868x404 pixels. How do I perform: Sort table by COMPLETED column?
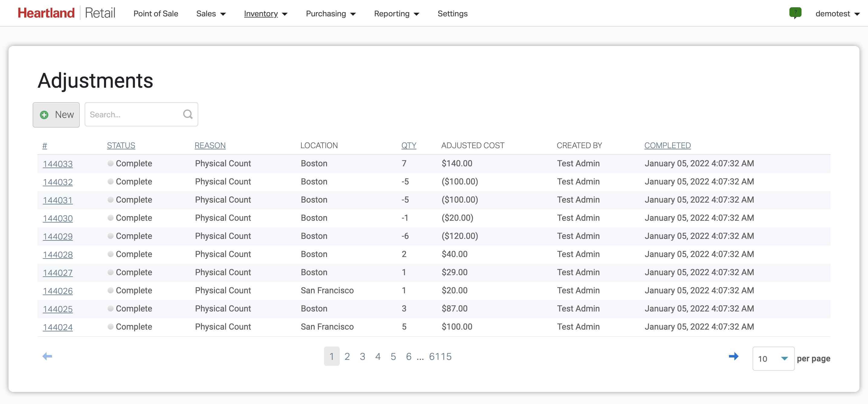pos(668,145)
